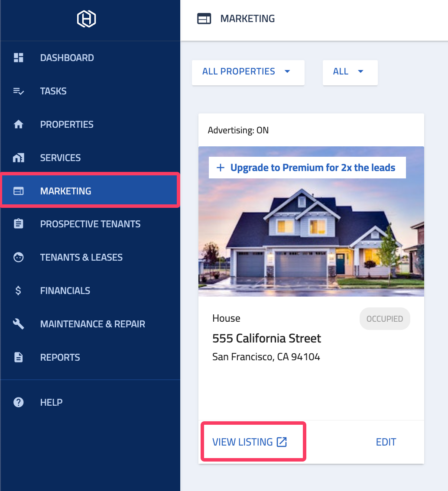This screenshot has height=491, width=448.
Task: Click the Prospective Tenants clipboard icon
Action: point(19,224)
